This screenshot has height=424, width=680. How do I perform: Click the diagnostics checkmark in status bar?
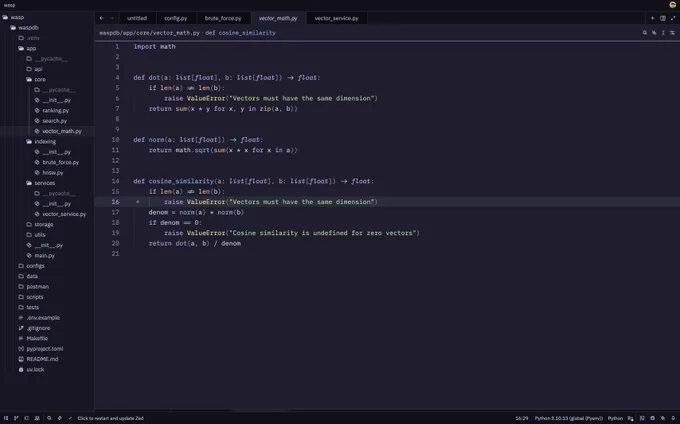pyautogui.click(x=70, y=418)
